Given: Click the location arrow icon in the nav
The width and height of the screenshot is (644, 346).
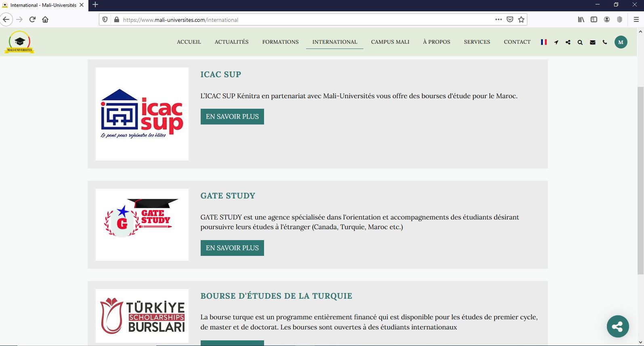Looking at the screenshot, I should click(x=556, y=42).
